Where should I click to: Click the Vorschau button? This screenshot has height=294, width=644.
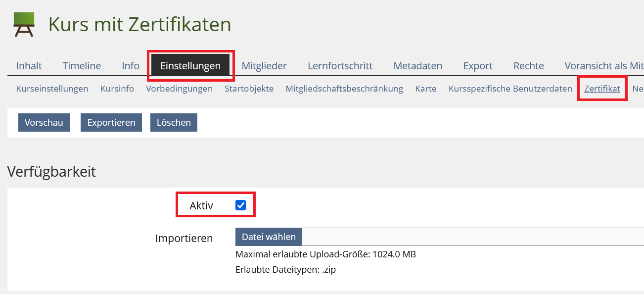44,123
